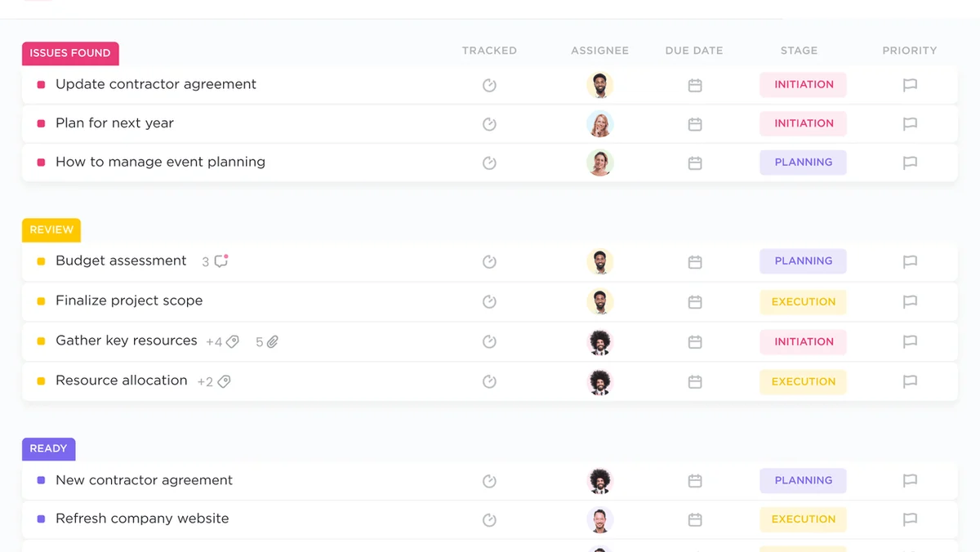Screen dimensions: 980x552
Task: Set priority for How to manage event planning
Action: point(910,162)
